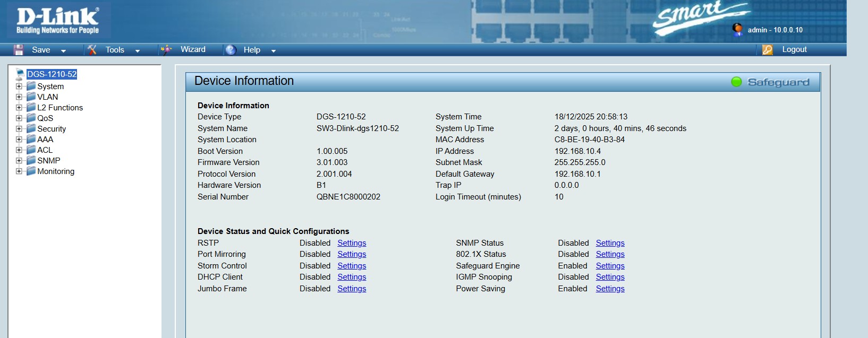Open SNMP Status Settings link
The width and height of the screenshot is (868, 338).
[x=610, y=243]
